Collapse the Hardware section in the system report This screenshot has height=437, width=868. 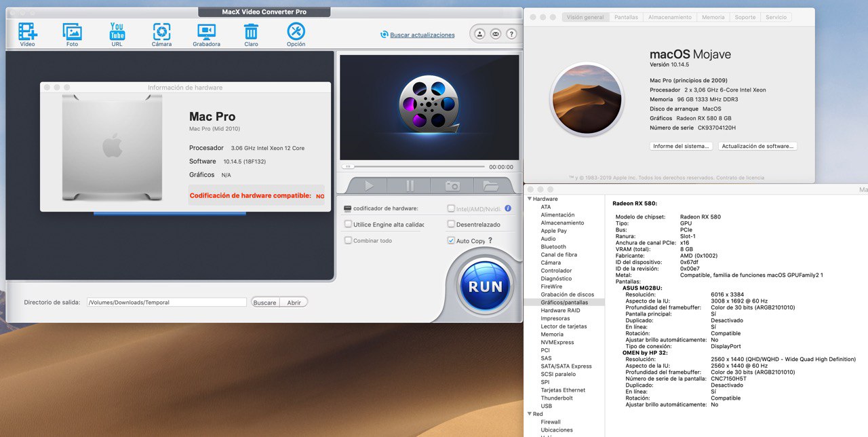(529, 199)
